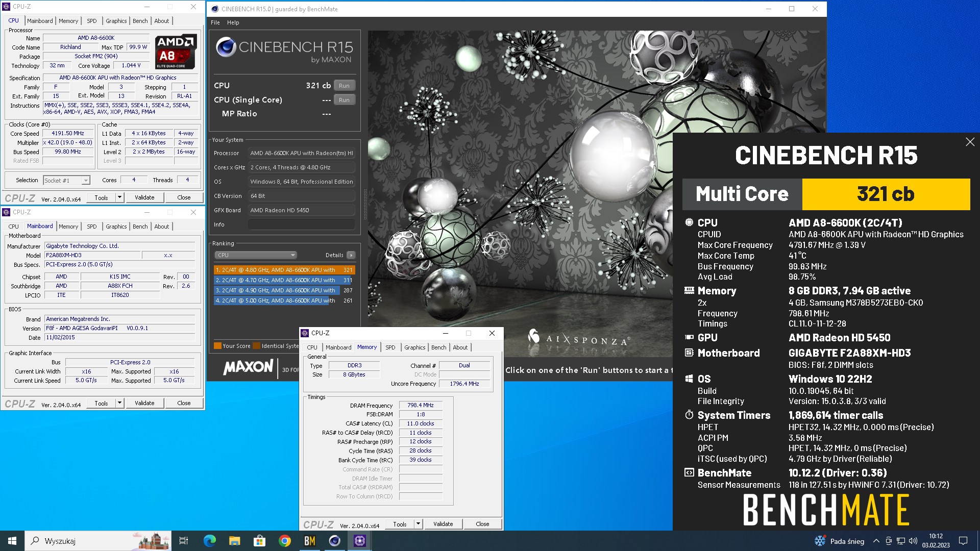980x551 pixels.
Task: Open Bench tab in Memory CPU-Z window
Action: tap(439, 347)
